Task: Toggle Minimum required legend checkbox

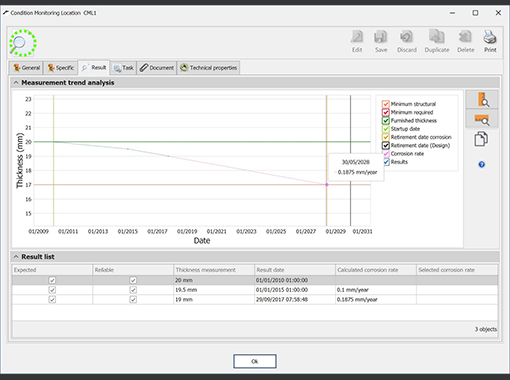Action: [x=386, y=112]
